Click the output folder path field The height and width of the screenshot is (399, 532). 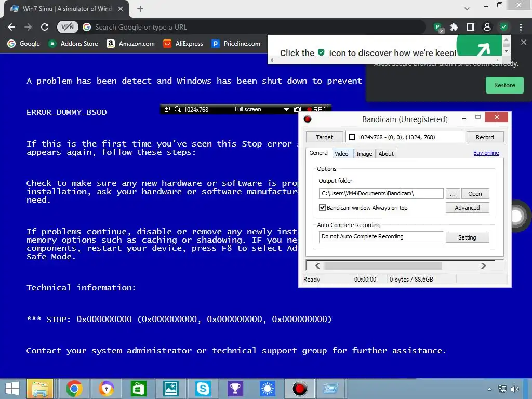[x=381, y=193]
